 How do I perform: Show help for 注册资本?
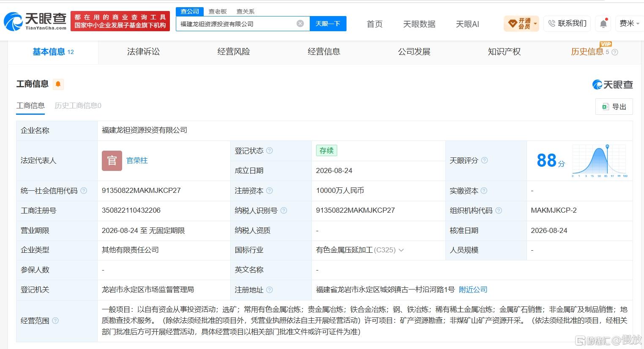270,191
